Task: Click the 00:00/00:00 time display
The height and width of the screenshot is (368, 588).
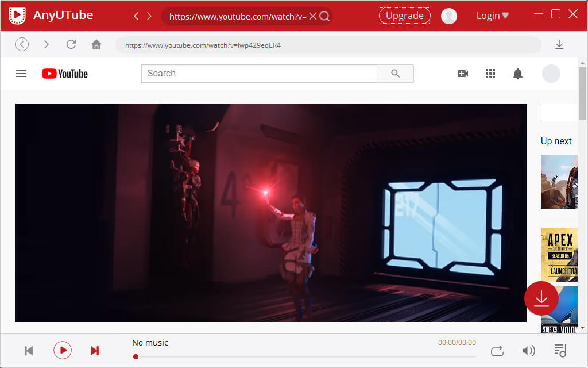Action: click(457, 343)
